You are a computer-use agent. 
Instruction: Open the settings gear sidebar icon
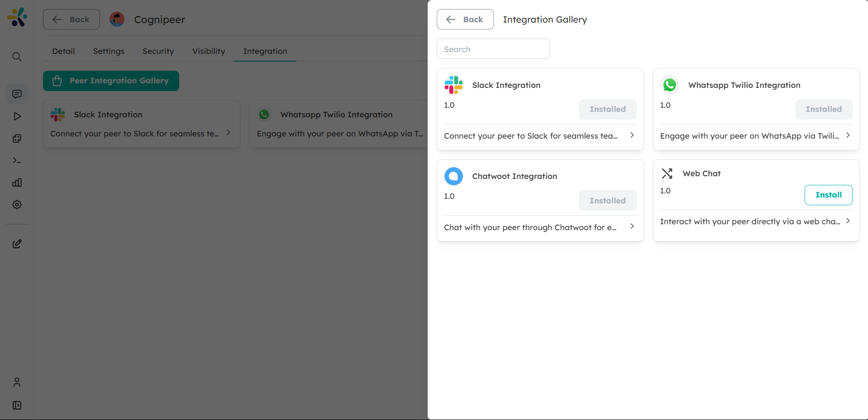(x=17, y=205)
